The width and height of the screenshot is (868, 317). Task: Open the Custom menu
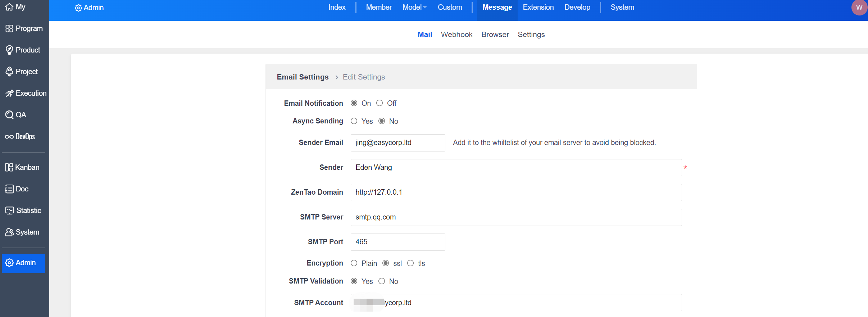pyautogui.click(x=450, y=7)
